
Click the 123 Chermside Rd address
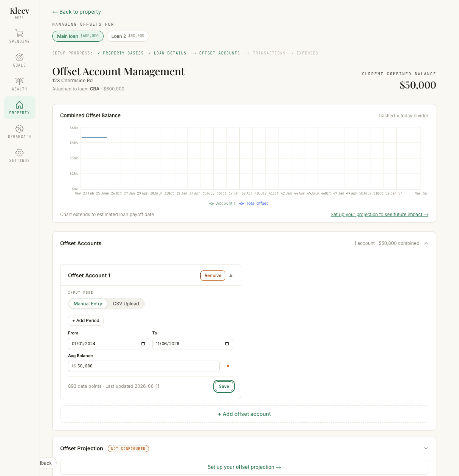pos(72,81)
